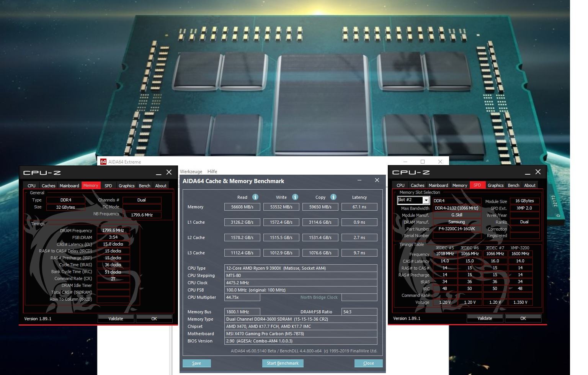Click Close button in AIDA64 benchmark
Screen dimensions: 588x375
368,363
